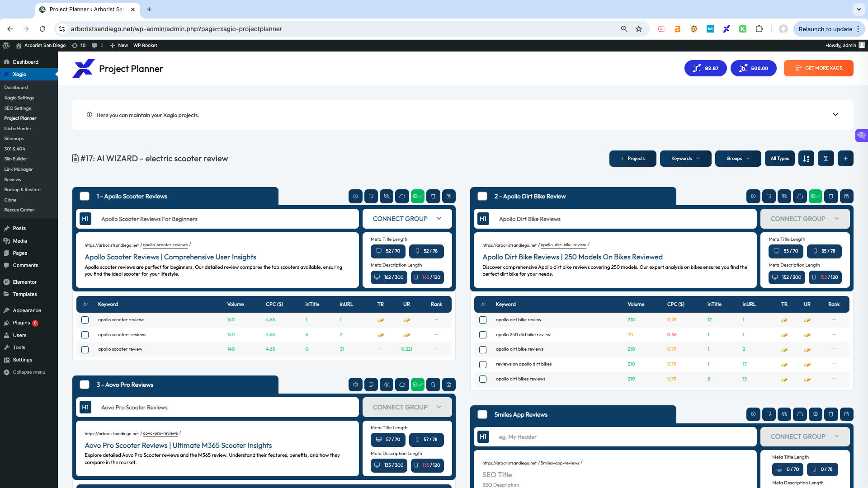Open browser extensions puzzle icon
The width and height of the screenshot is (868, 488).
point(759,29)
